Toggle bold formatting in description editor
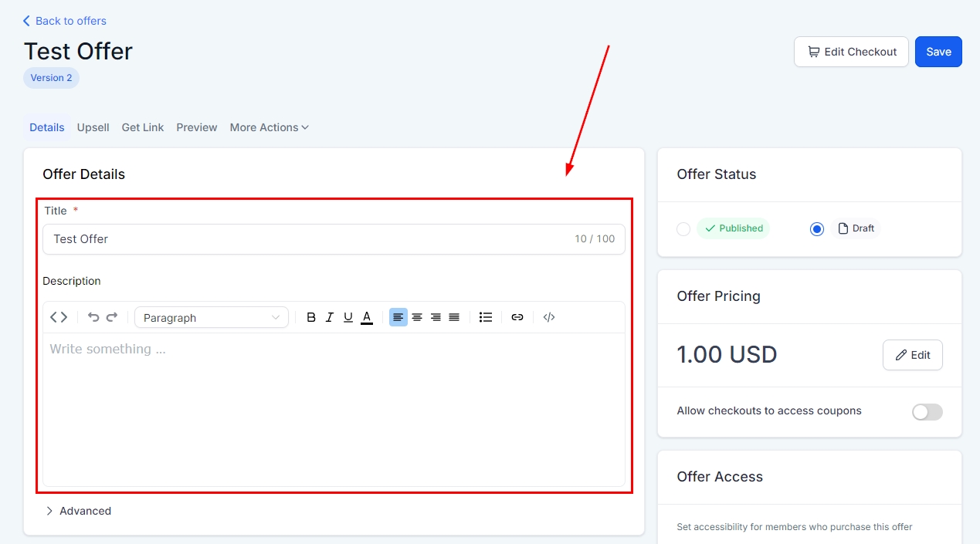The image size is (980, 544). (x=311, y=317)
